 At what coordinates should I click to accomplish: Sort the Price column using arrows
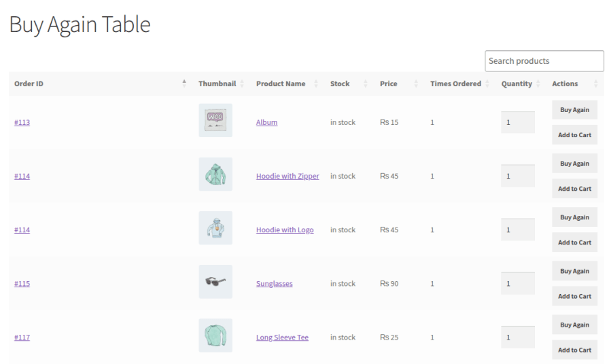416,84
